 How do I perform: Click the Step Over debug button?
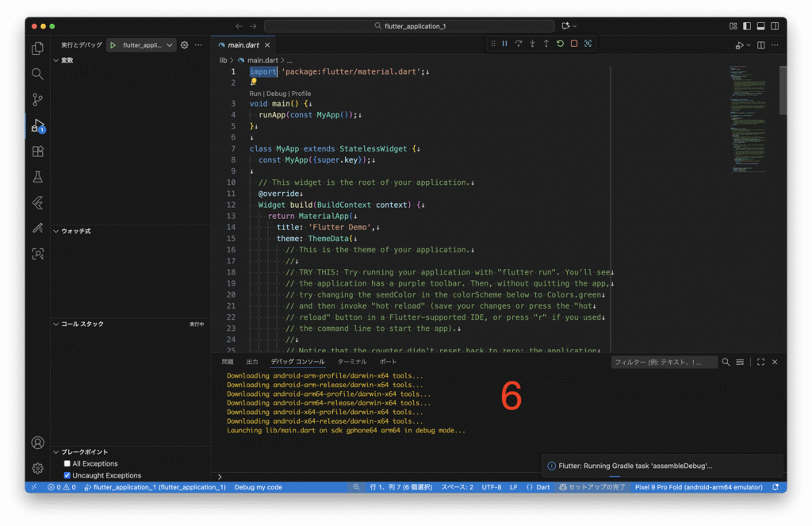tap(518, 44)
